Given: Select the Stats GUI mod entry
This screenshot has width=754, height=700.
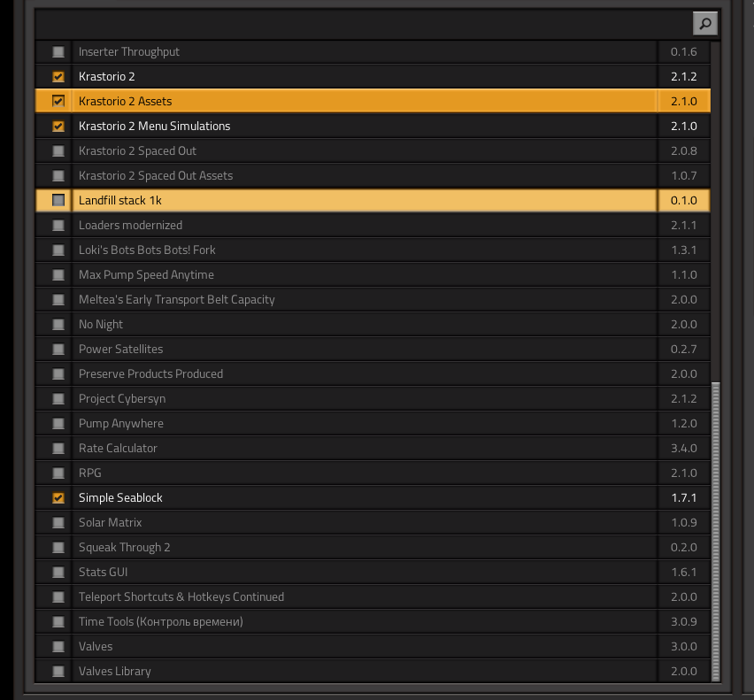Looking at the screenshot, I should click(x=373, y=572).
